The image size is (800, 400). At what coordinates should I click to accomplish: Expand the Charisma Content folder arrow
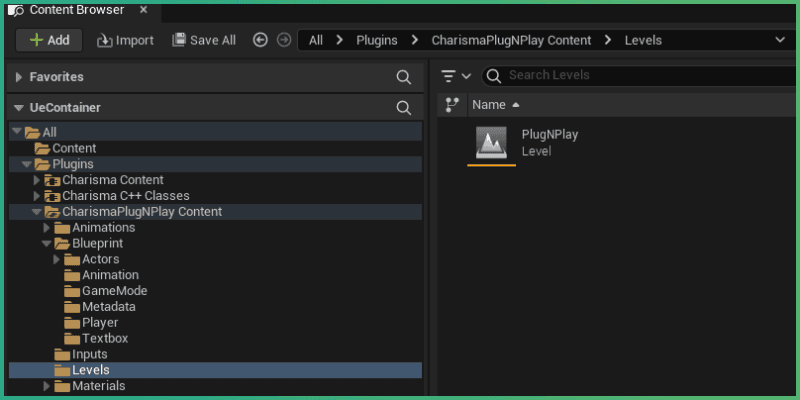[36, 180]
